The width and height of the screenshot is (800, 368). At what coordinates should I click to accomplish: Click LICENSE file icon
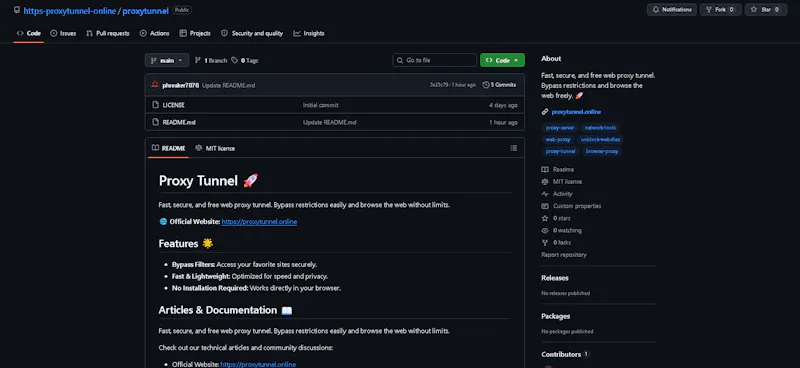pos(156,105)
